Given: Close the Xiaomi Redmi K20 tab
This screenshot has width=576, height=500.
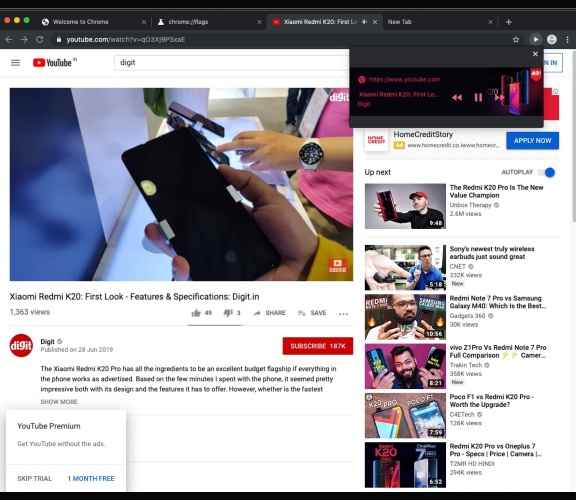Looking at the screenshot, I should (375, 22).
